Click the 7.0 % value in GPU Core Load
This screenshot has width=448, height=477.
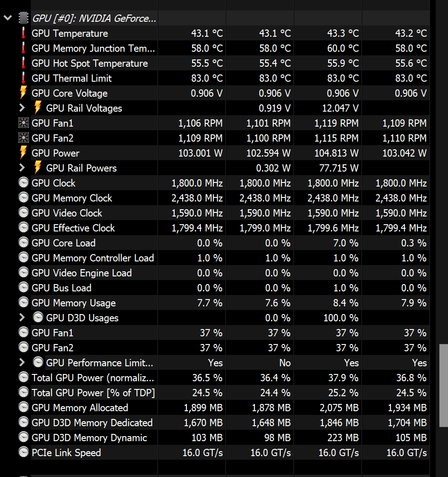pos(346,243)
